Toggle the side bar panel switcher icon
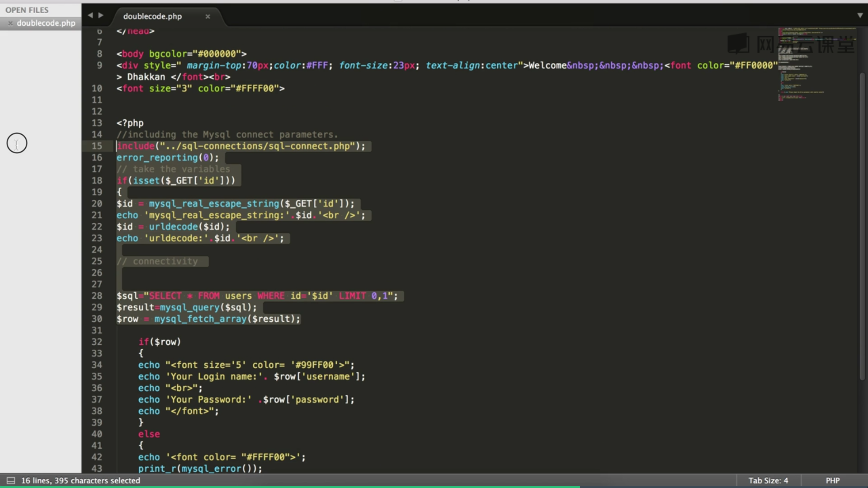Image resolution: width=868 pixels, height=488 pixels. [x=10, y=480]
